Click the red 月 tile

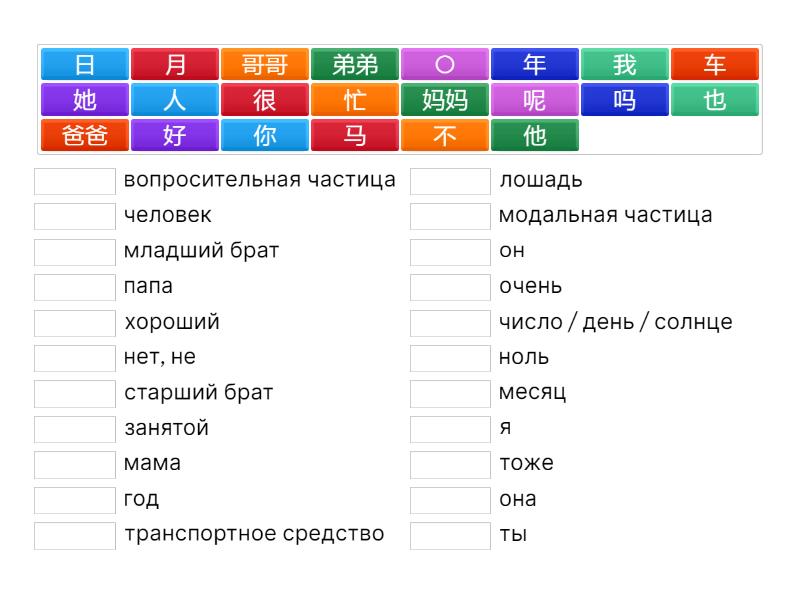click(x=175, y=65)
